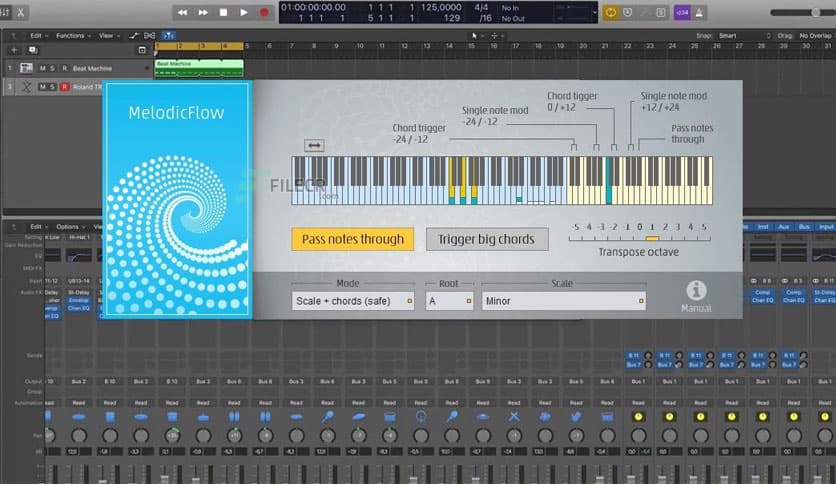Select the Input filter tab in the mixer
This screenshot has height=484, width=836.
point(825,227)
